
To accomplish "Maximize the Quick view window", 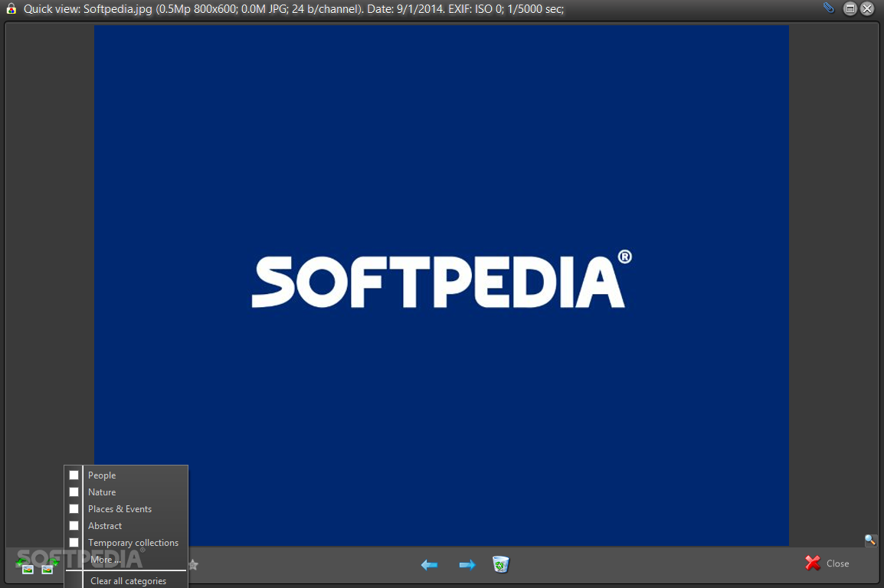I will (850, 8).
